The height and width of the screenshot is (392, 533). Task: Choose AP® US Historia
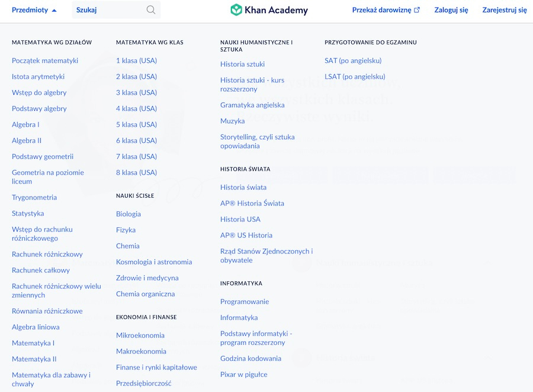click(x=246, y=235)
